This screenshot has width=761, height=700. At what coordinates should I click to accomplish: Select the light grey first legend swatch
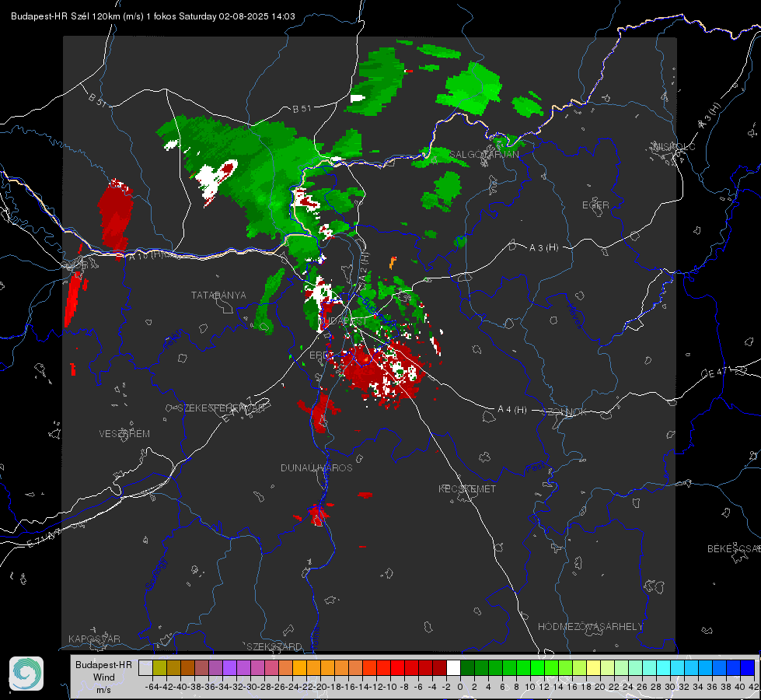tap(145, 668)
